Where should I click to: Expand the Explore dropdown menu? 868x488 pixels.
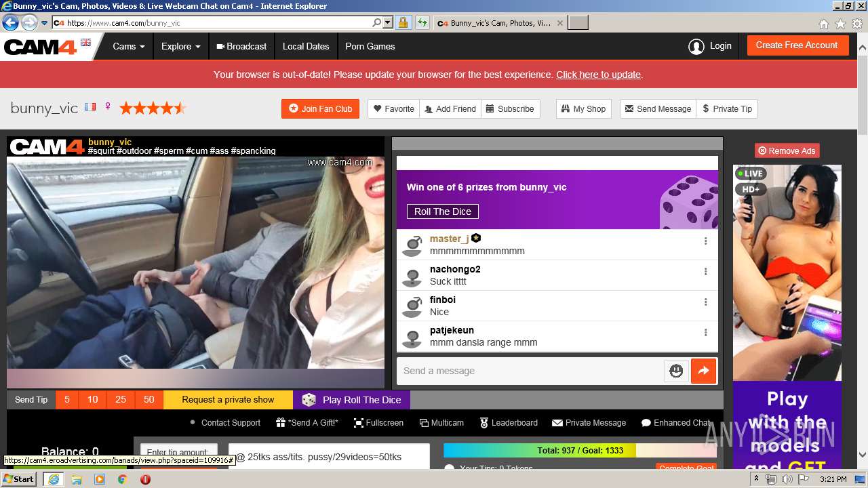pos(180,47)
